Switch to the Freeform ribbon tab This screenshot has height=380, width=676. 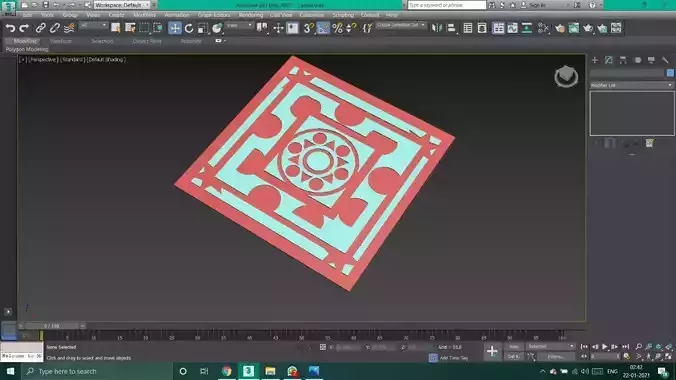point(61,41)
